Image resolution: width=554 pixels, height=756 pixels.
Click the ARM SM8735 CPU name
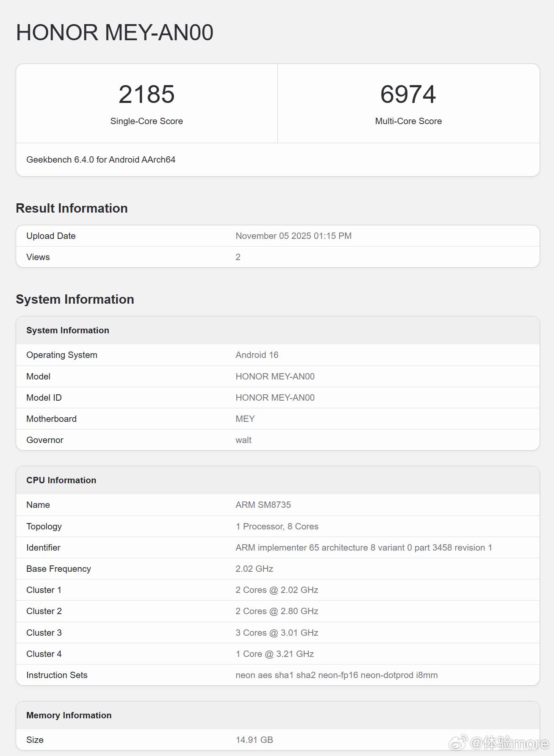263,505
